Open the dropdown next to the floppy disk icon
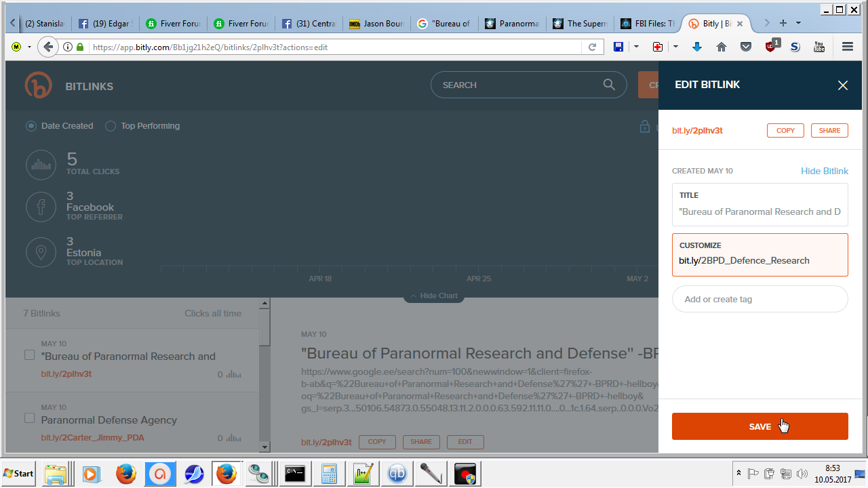This screenshot has height=488, width=868. pos(636,47)
